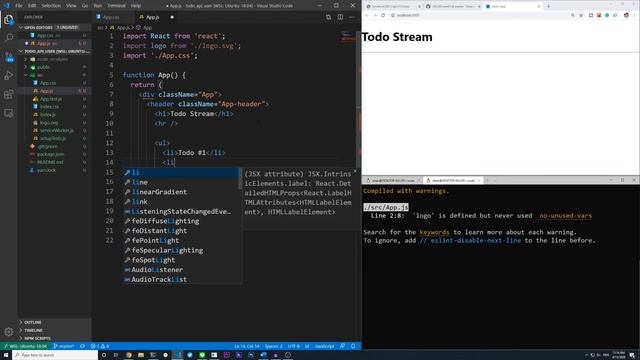
Task: Open Remote Explorer in activity bar
Action: point(9,113)
